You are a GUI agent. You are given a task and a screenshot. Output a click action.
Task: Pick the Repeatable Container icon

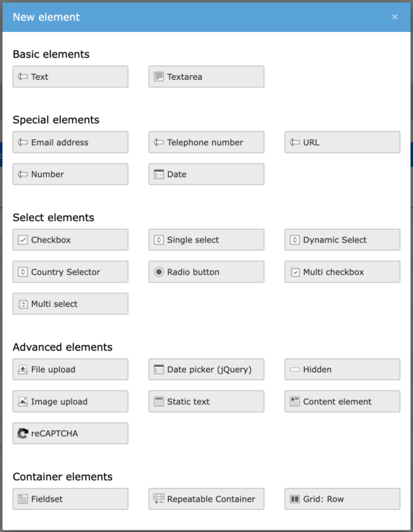tap(159, 499)
